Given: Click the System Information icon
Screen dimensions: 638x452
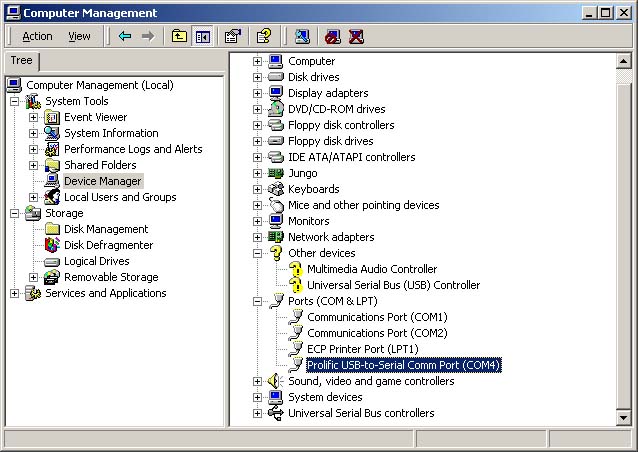Looking at the screenshot, I should click(52, 133).
